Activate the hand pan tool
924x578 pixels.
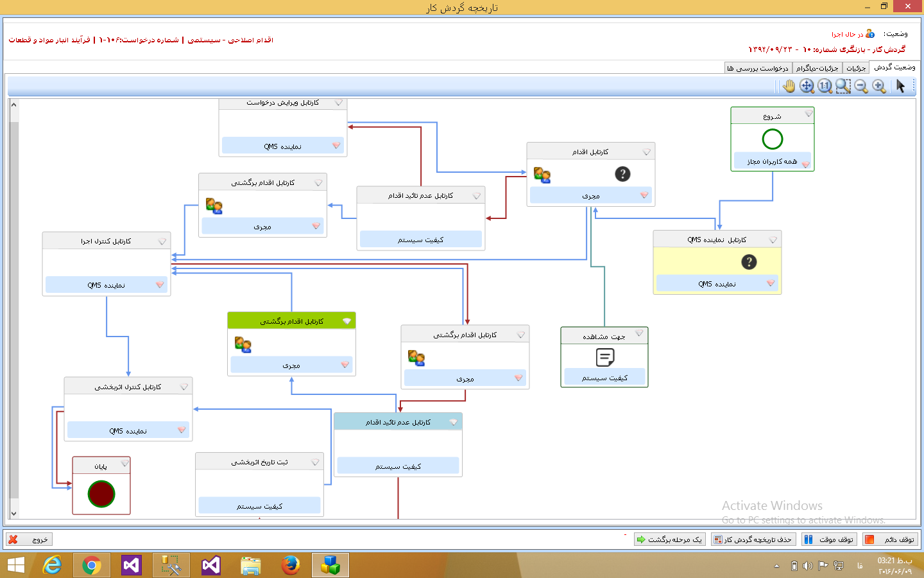click(x=789, y=86)
